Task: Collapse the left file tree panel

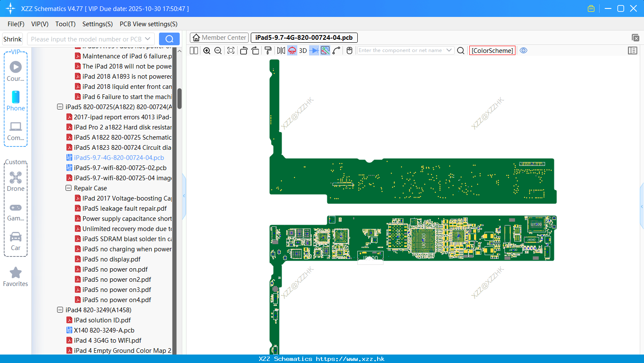Action: point(184,196)
